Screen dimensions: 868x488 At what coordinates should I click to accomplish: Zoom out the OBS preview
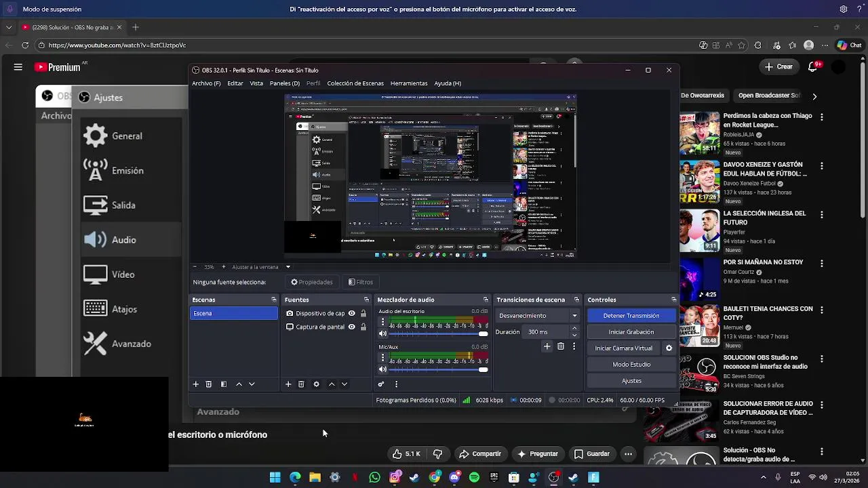point(195,267)
